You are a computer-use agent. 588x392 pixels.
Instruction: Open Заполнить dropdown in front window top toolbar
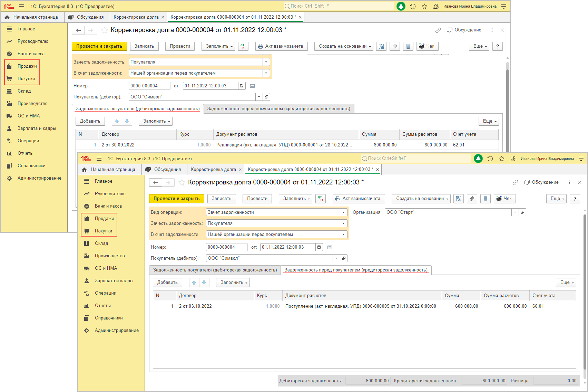pos(296,199)
